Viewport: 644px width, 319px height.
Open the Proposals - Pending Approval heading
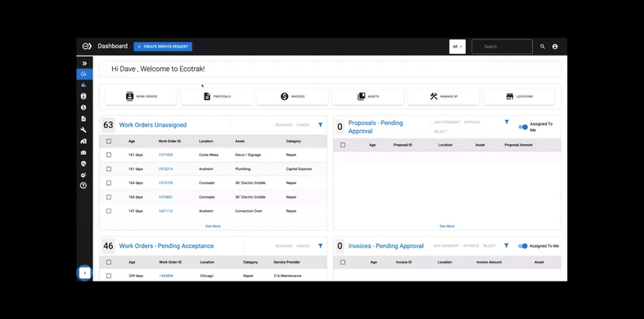coord(376,127)
